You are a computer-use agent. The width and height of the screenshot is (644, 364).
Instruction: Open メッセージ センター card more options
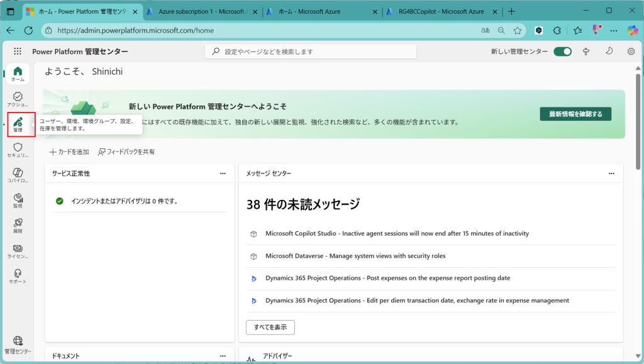(611, 173)
